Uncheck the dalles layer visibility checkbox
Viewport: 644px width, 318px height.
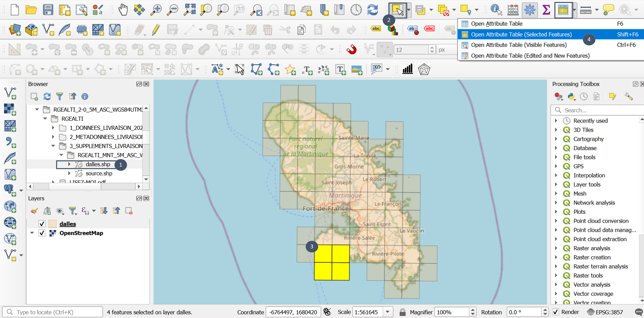(x=42, y=224)
